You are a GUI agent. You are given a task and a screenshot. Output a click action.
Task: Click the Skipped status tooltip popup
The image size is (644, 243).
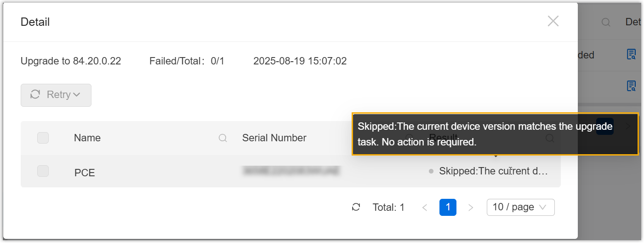495,134
